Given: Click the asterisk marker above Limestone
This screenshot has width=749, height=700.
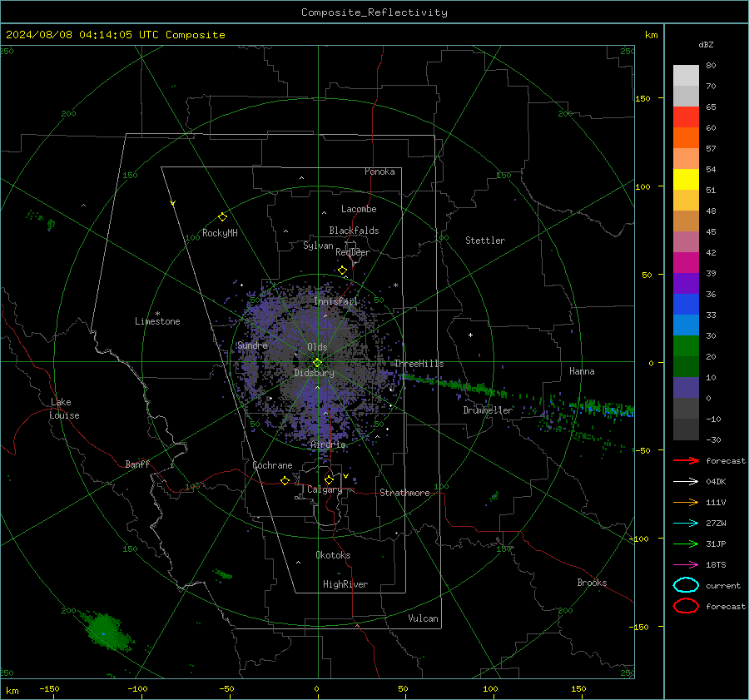Looking at the screenshot, I should 157,314.
